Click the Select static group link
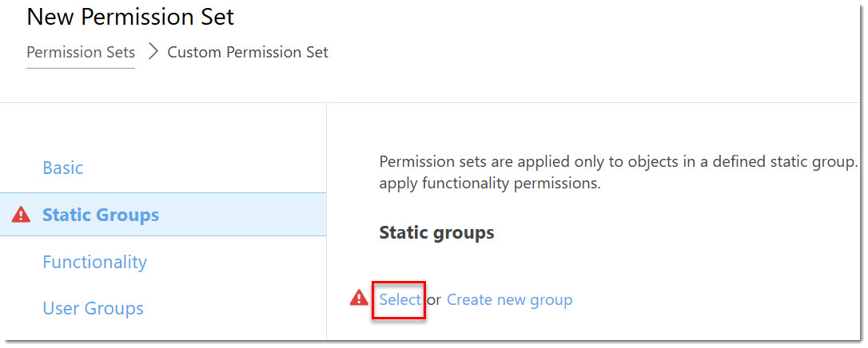This screenshot has height=348, width=868. pyautogui.click(x=400, y=299)
